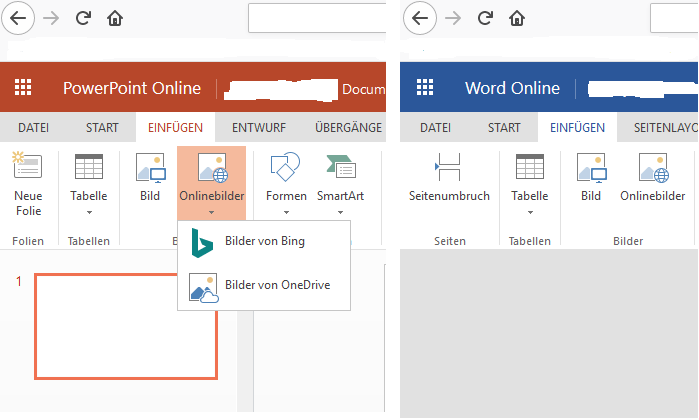Click the left browser address bar
Image resolution: width=699 pixels, height=420 pixels.
[x=316, y=18]
